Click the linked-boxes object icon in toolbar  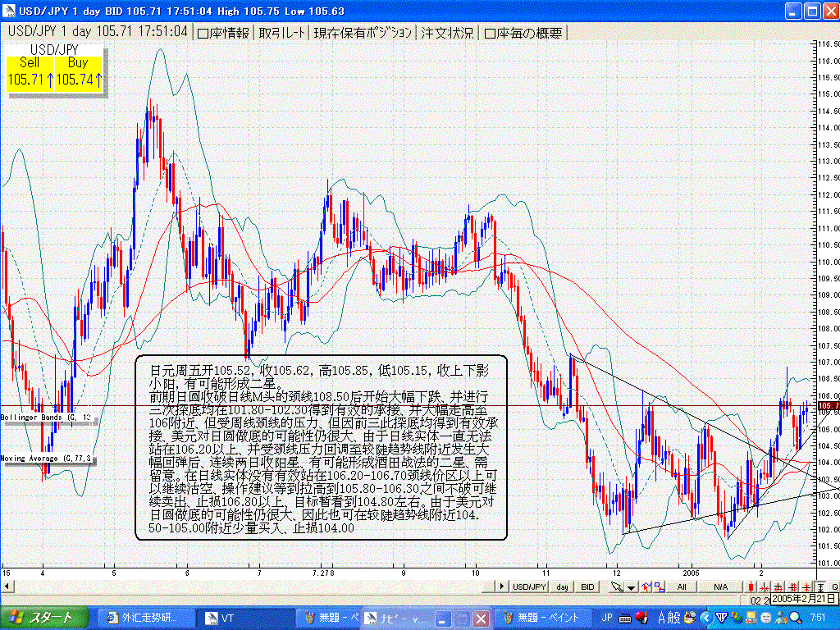click(x=660, y=587)
